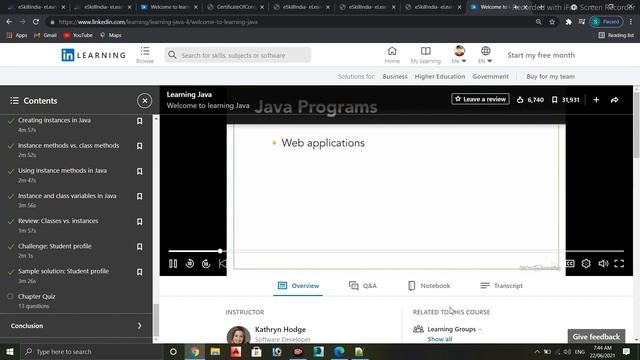Screen dimensions: 640x360
Task: Open browser Extensions puzzle icon
Action: click(568, 22)
